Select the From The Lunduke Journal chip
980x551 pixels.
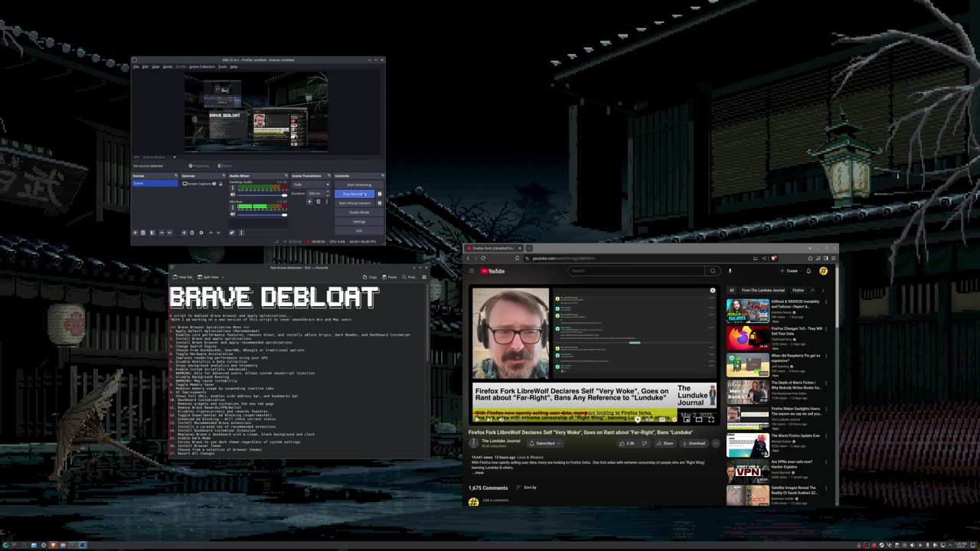pos(763,290)
